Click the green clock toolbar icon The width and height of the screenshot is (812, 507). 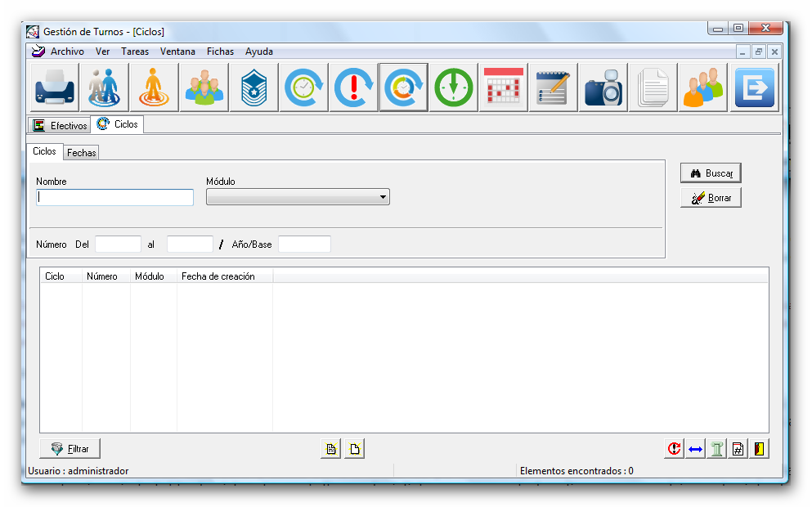click(453, 87)
